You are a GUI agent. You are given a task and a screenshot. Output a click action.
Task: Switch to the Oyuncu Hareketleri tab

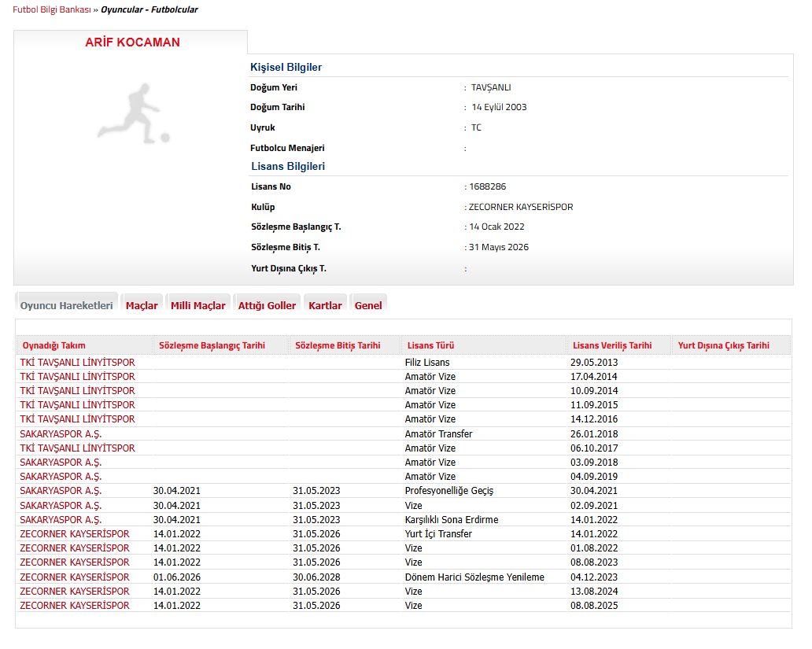coord(67,305)
